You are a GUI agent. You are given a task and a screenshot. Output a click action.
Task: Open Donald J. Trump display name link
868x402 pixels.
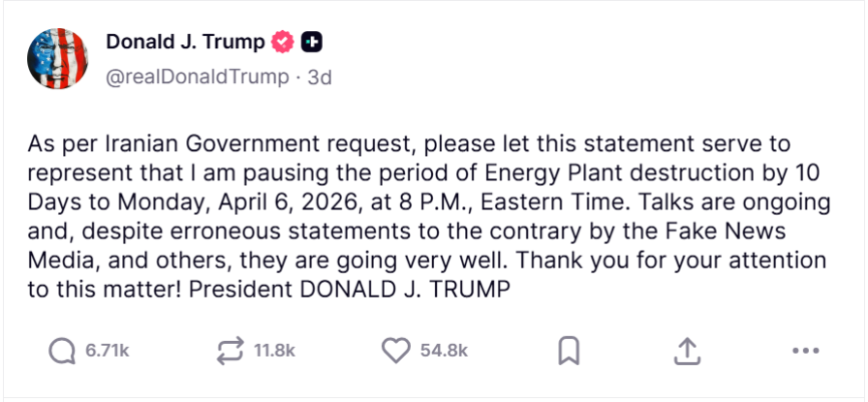(x=185, y=42)
